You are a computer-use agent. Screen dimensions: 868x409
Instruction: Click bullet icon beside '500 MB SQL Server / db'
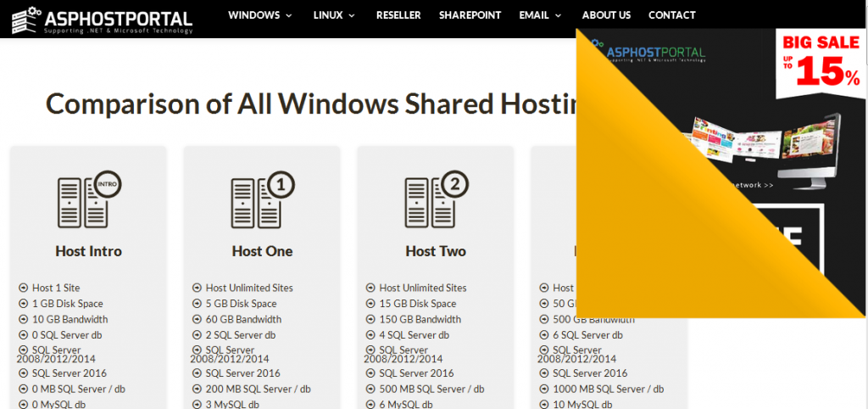(370, 389)
